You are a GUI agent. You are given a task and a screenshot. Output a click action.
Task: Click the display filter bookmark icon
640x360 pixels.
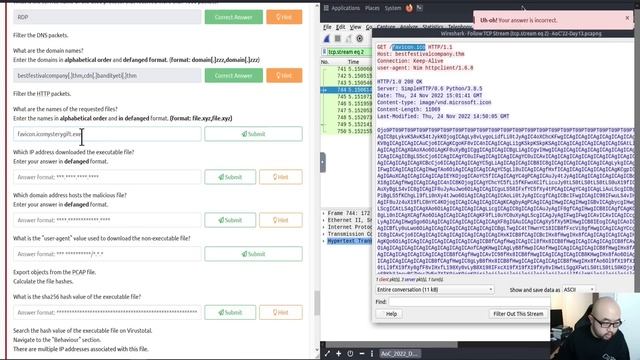coord(324,52)
